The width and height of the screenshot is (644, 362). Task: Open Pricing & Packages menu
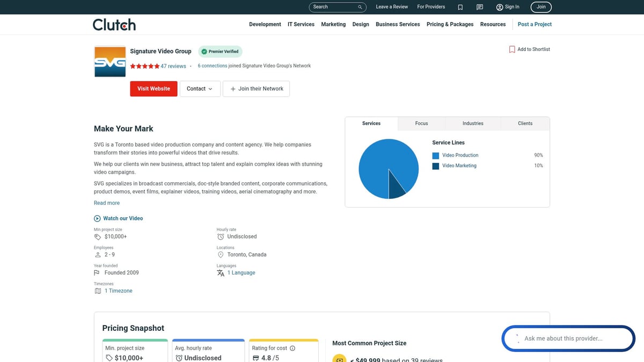coord(450,24)
